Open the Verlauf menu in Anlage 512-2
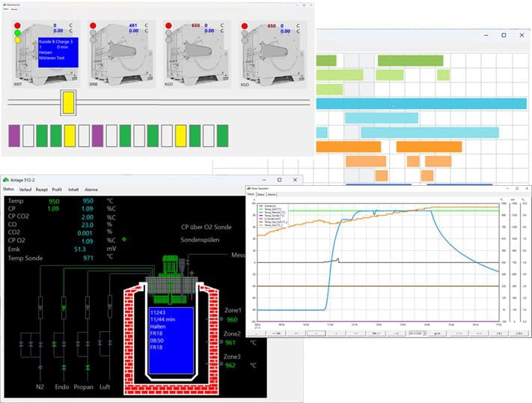 point(25,190)
